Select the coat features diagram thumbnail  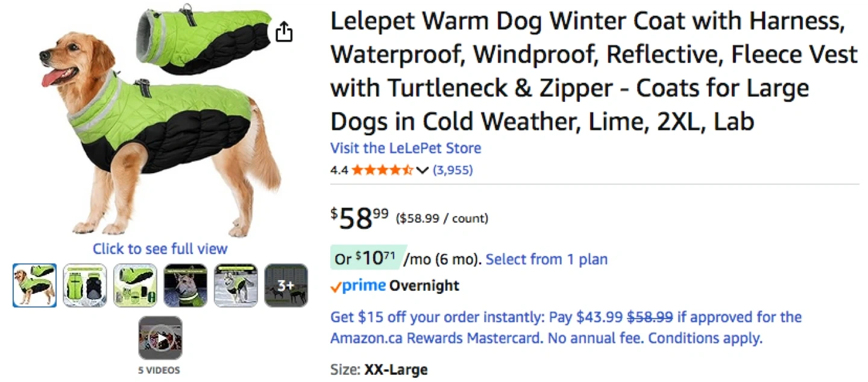pyautogui.click(x=136, y=285)
